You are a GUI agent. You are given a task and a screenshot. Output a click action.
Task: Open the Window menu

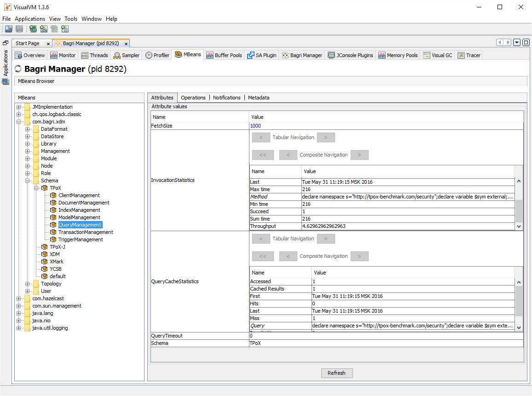(91, 19)
